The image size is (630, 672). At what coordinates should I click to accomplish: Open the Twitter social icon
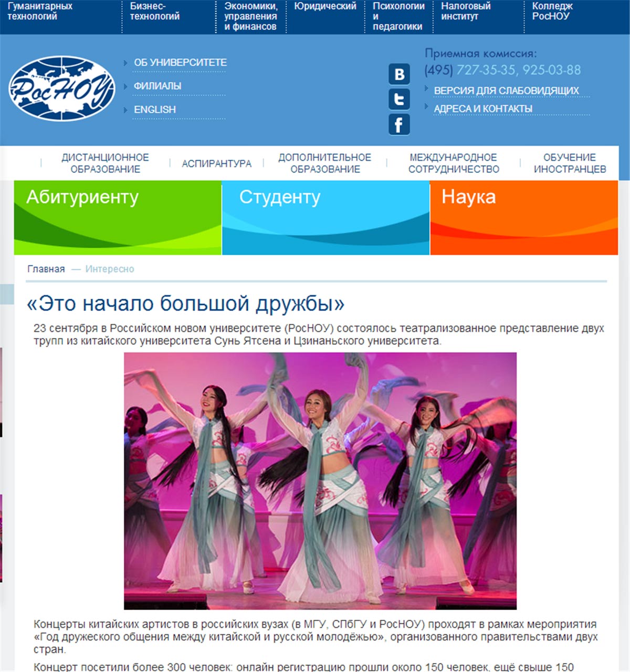(x=399, y=99)
